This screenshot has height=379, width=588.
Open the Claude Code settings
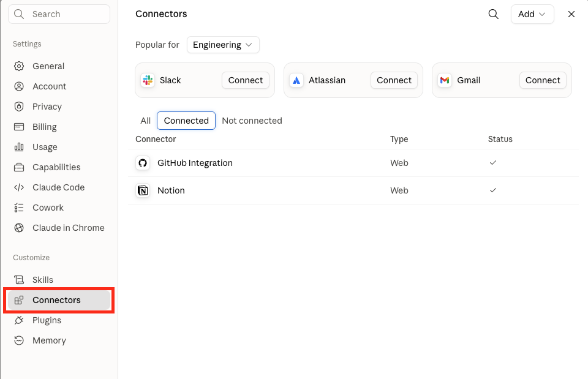pos(59,187)
